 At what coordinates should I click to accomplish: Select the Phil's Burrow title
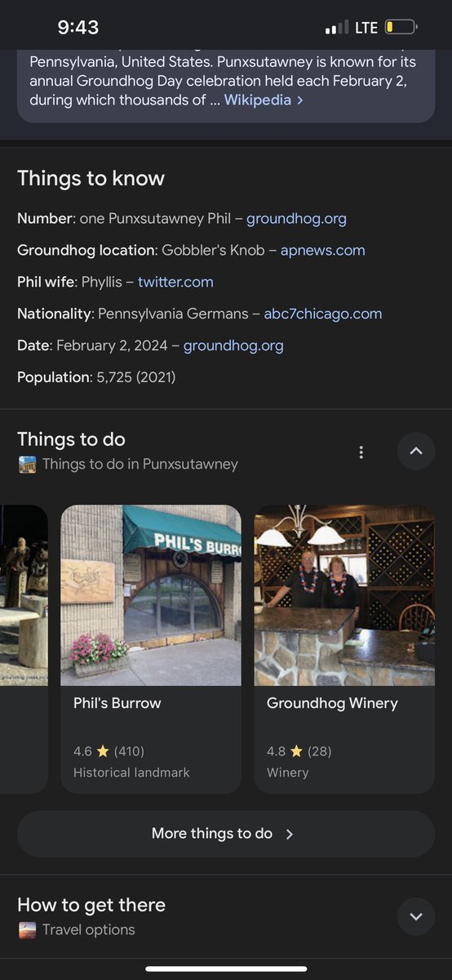(117, 703)
